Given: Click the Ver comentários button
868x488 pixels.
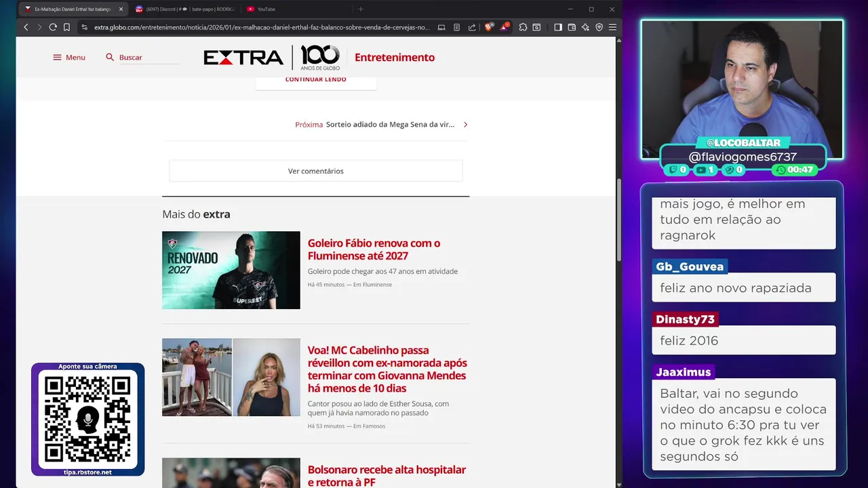Looking at the screenshot, I should pos(316,171).
